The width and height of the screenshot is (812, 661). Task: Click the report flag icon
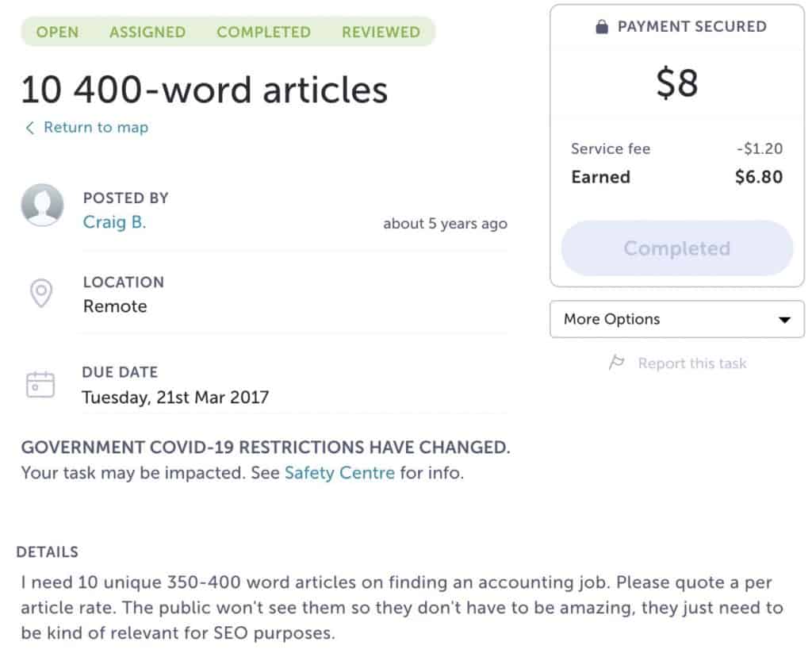click(x=616, y=363)
